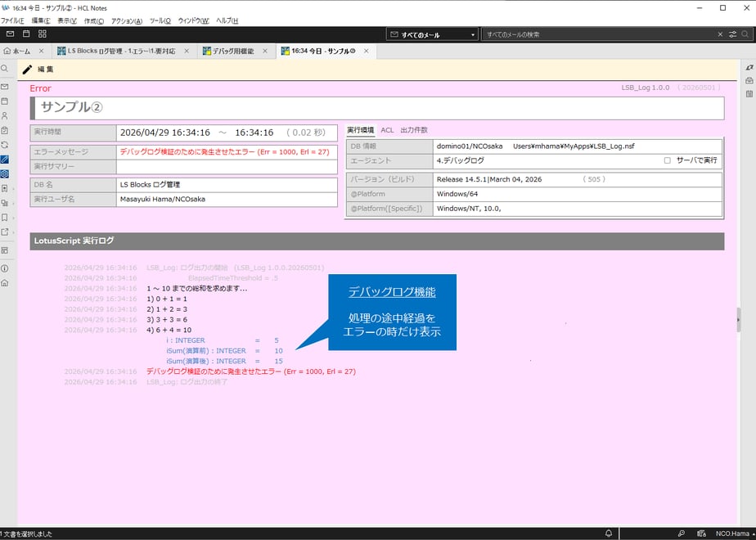Open the plain bookmark icon in left sidebar
Image resolution: width=756 pixels, height=540 pixels.
pos(5,218)
